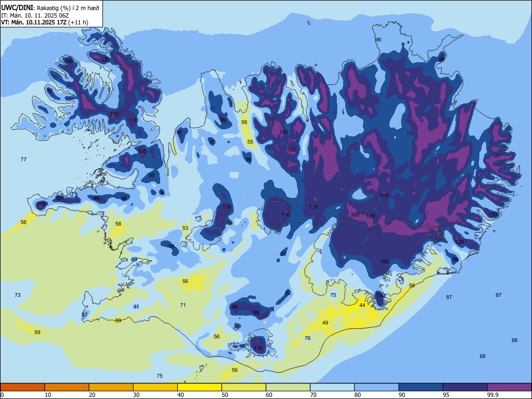Click the medium blue 90–95 legend swatch
The height and width of the screenshot is (399, 532).
point(421,387)
